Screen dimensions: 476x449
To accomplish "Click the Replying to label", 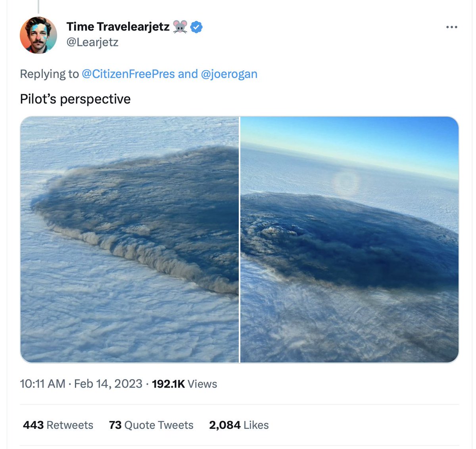I will (50, 74).
